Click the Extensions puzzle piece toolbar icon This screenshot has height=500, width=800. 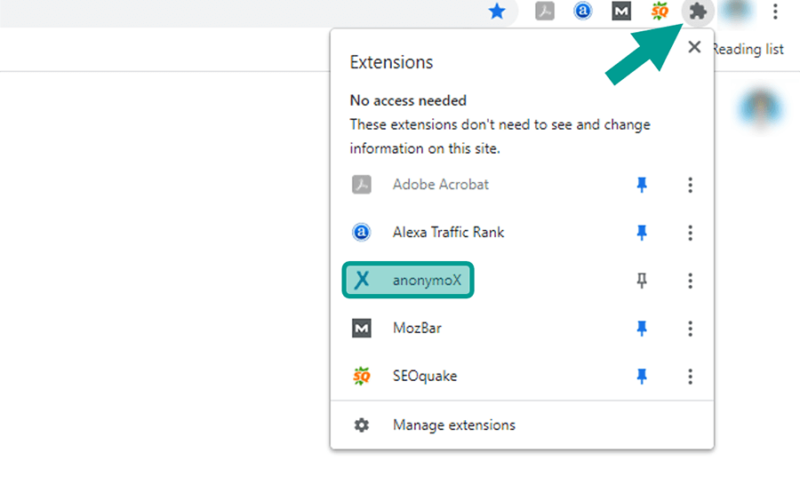697,11
